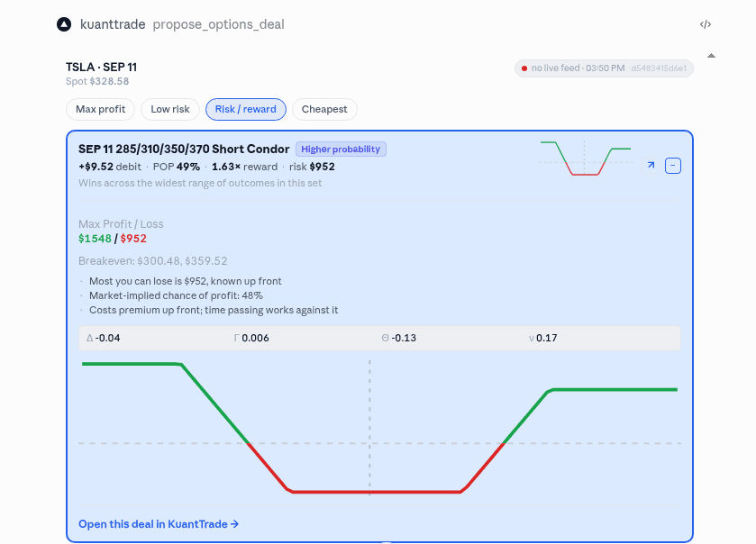
Task: Click the Short Condor card title
Action: click(x=184, y=149)
